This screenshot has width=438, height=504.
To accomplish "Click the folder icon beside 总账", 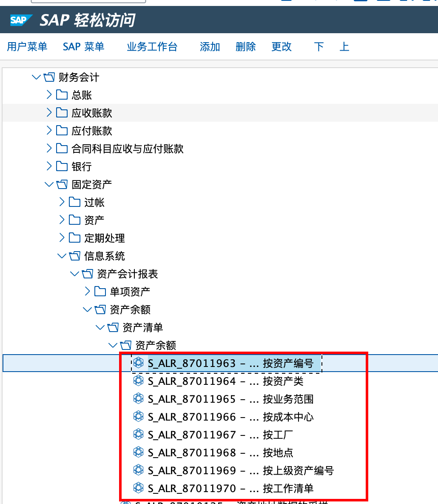I will 62,95.
